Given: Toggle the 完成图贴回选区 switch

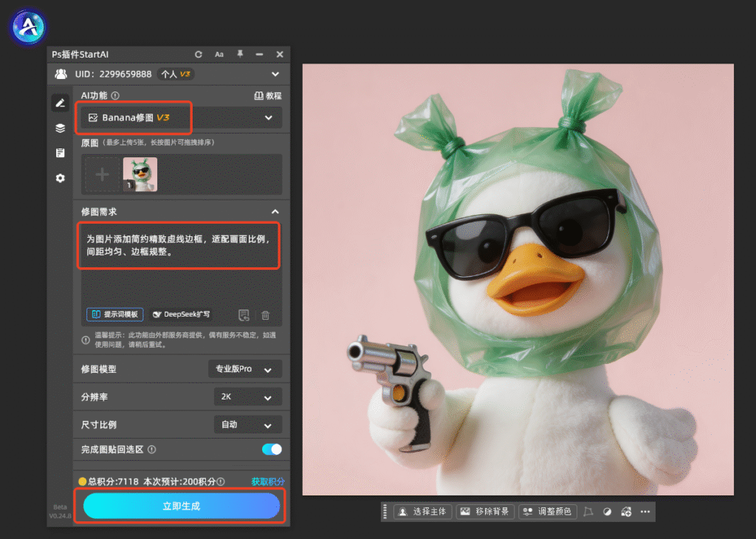Looking at the screenshot, I should coord(272,450).
